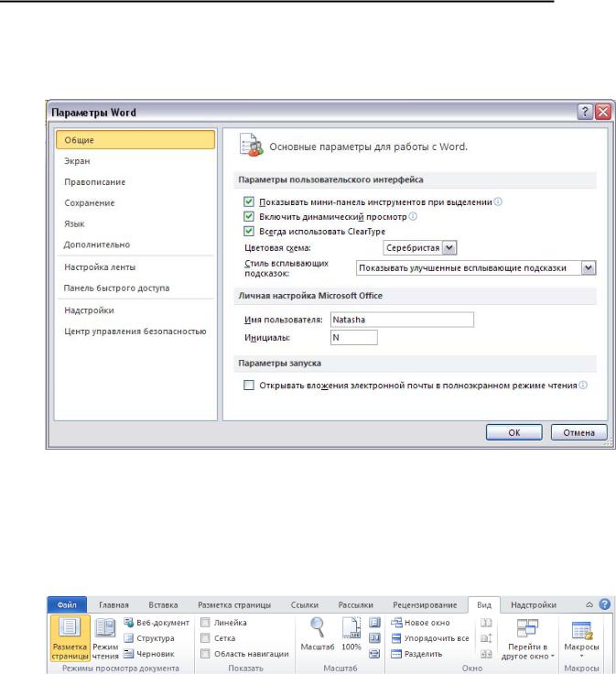Switch to Вставка ribbon tab
This screenshot has height=674, width=616.
coord(163,604)
